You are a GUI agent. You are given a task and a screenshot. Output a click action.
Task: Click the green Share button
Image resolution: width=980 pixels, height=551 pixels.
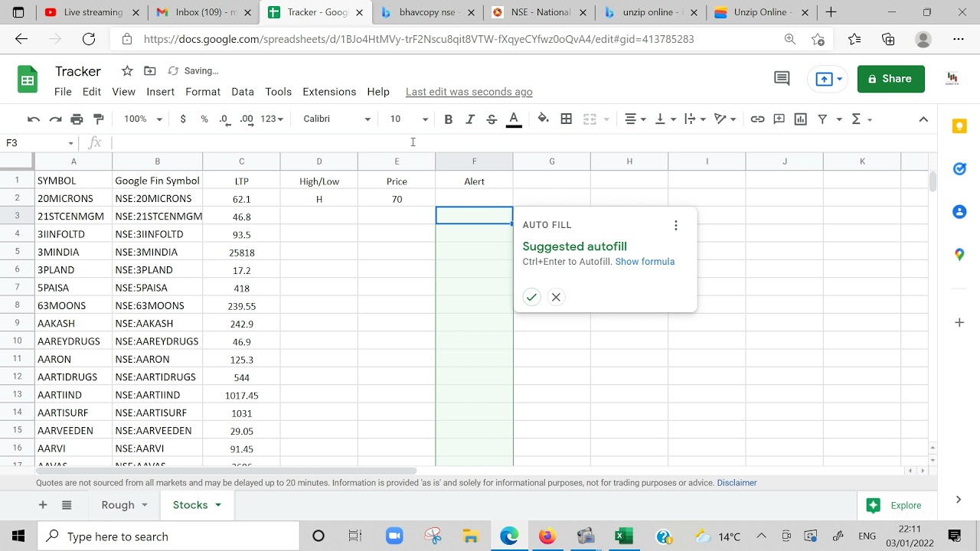pos(891,79)
